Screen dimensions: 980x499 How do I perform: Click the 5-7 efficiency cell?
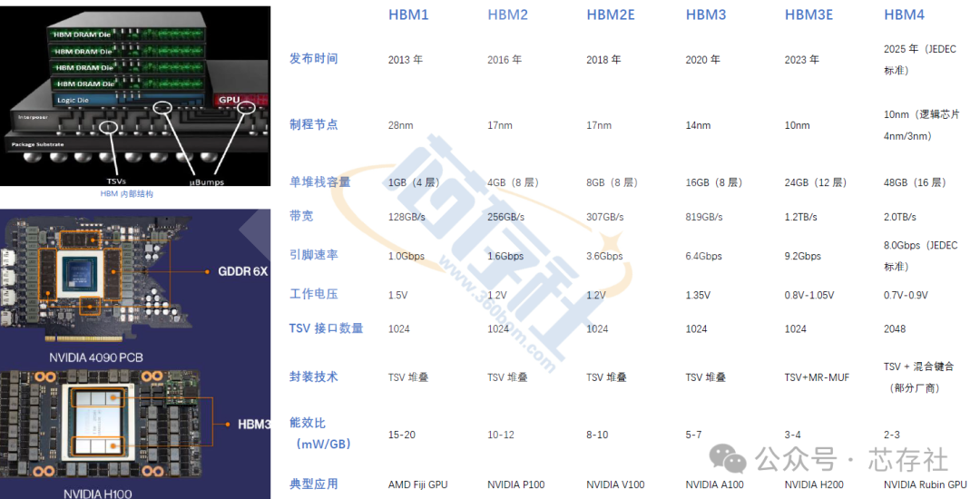point(694,435)
